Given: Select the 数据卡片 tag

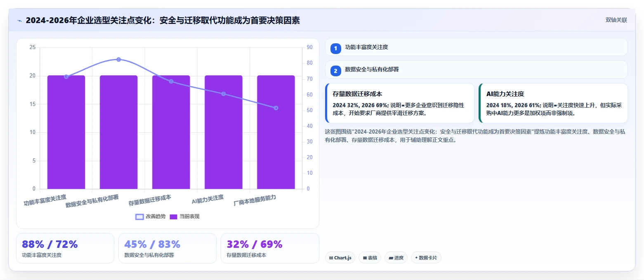Looking at the screenshot, I should [x=426, y=258].
